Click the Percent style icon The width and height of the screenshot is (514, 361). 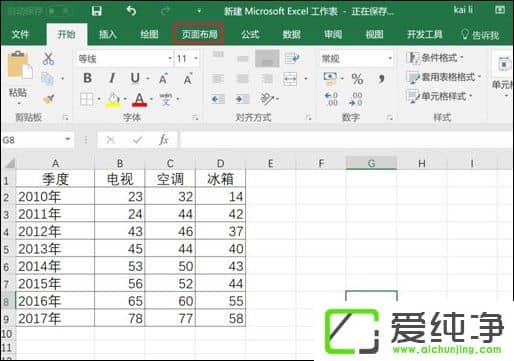point(357,79)
